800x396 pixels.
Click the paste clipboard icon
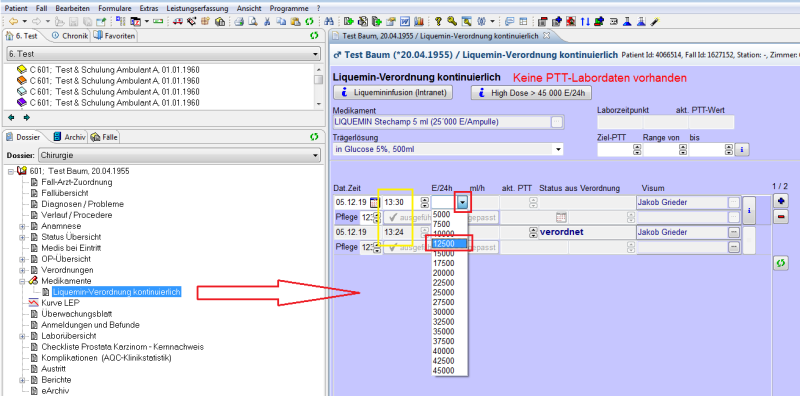click(x=295, y=21)
